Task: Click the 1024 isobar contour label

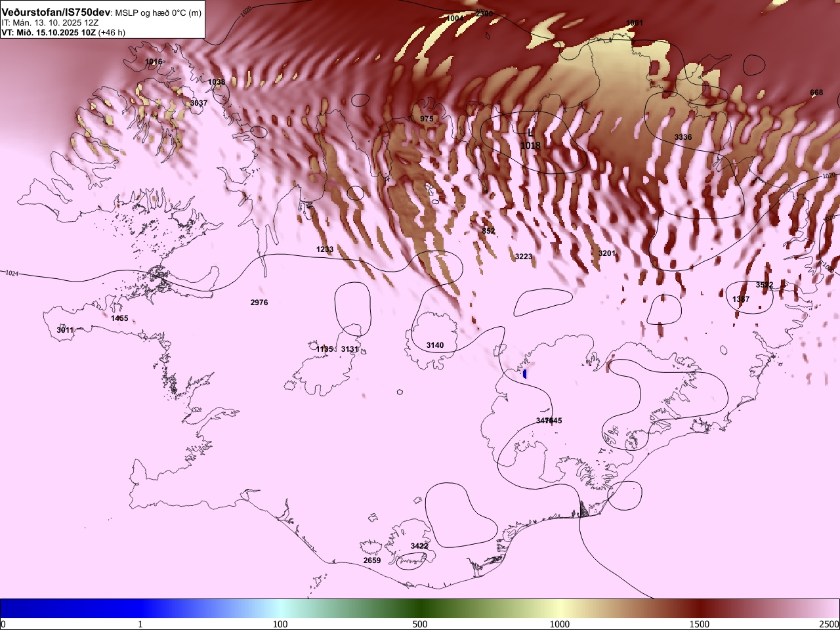Action: point(12,273)
